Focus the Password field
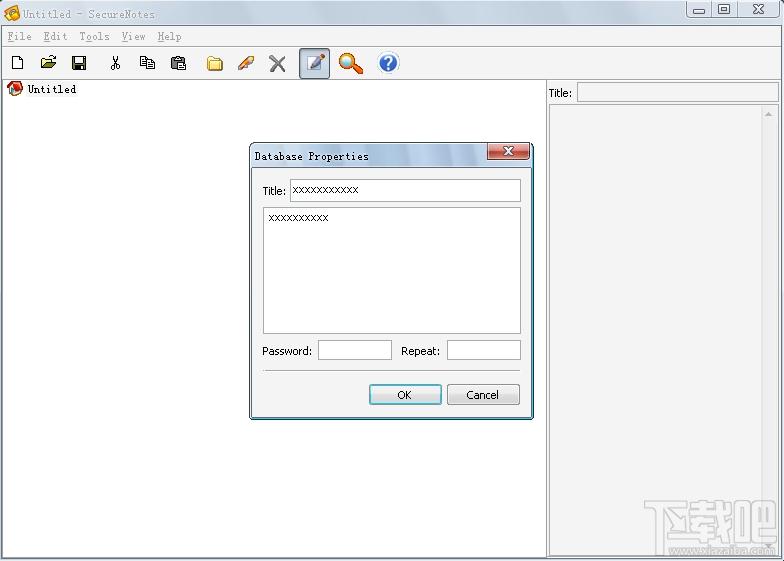This screenshot has height=561, width=784. [354, 350]
